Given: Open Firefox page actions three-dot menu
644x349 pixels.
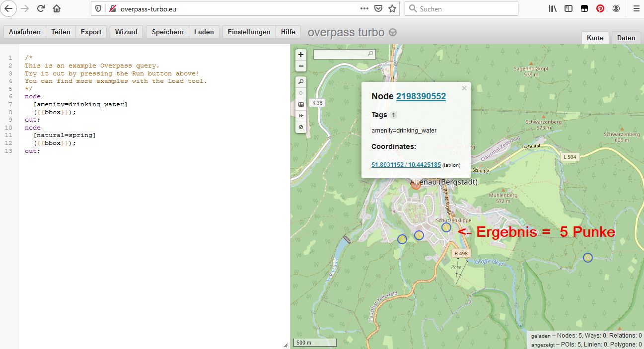Looking at the screenshot, I should [364, 8].
